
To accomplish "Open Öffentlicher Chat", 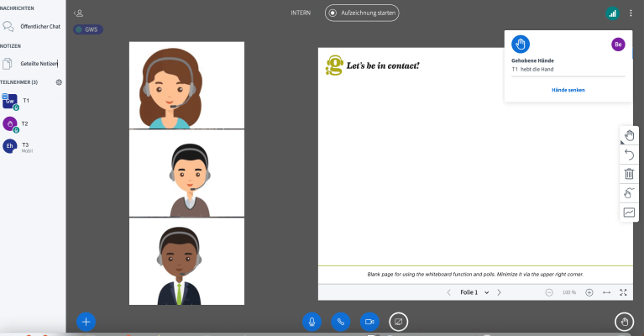I will [x=39, y=26].
